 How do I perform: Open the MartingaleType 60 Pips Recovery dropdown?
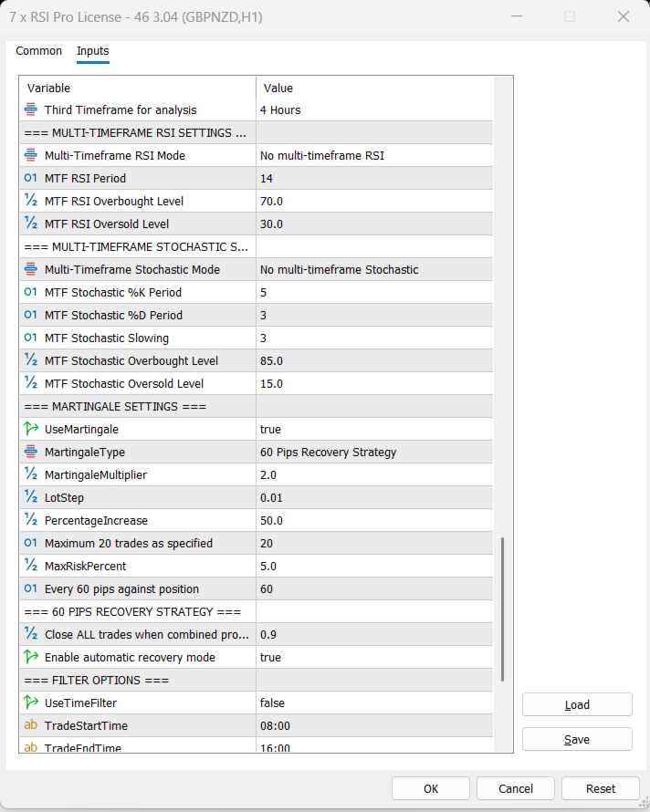[x=374, y=453]
